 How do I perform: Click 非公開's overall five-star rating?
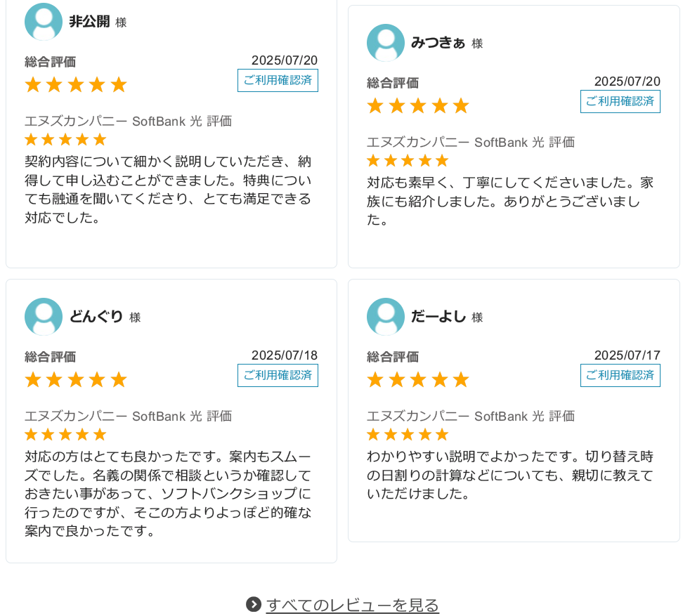76,85
